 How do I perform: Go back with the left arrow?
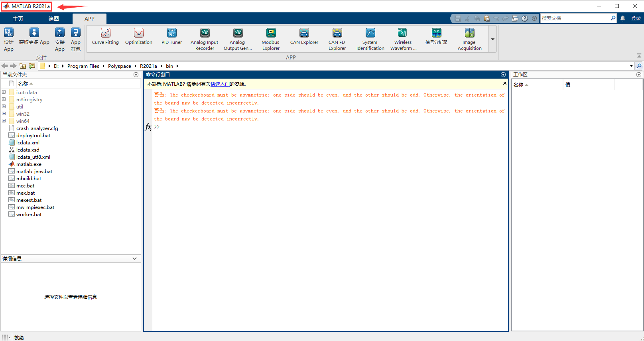[x=5, y=66]
